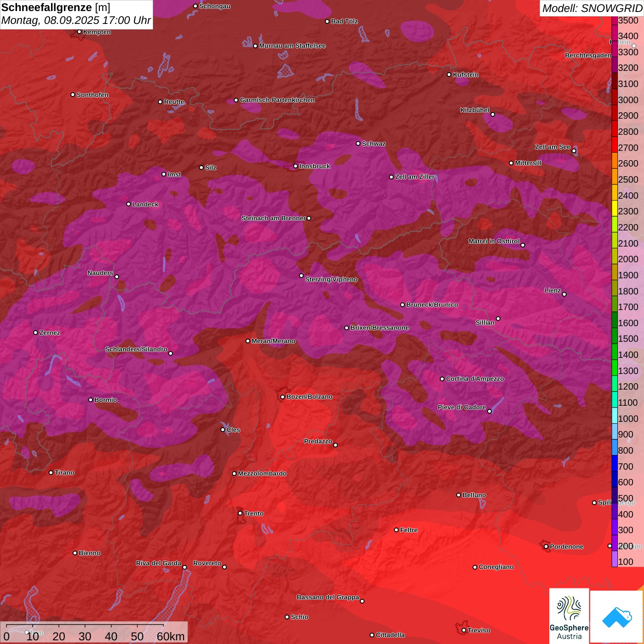The width and height of the screenshot is (644, 644).
Task: Click the Tirano location dot
Action: point(51,472)
